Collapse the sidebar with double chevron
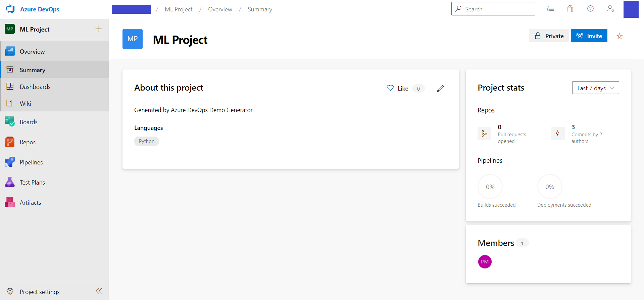Image resolution: width=644 pixels, height=300 pixels. (99, 291)
